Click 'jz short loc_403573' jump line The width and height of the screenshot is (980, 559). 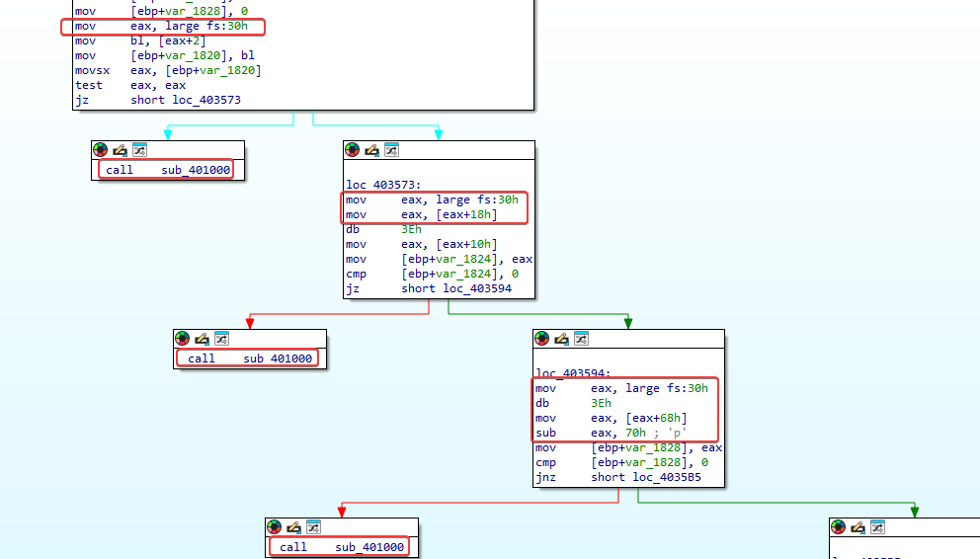(157, 100)
